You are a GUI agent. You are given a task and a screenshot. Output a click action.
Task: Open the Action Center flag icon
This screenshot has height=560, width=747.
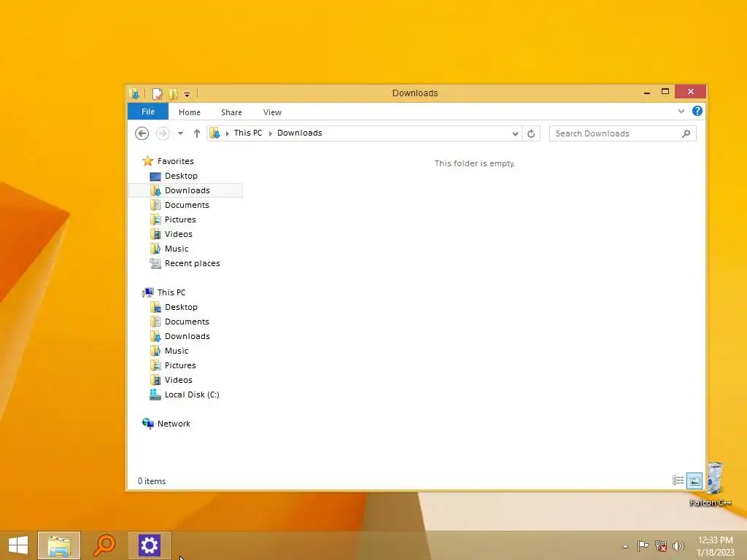[x=643, y=545]
